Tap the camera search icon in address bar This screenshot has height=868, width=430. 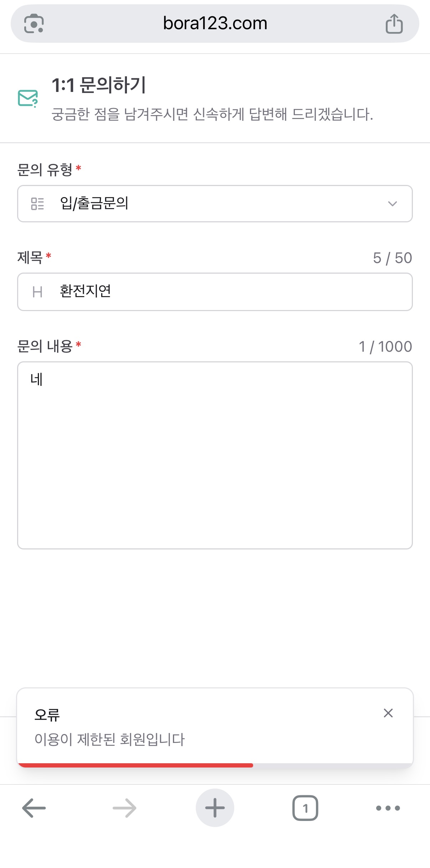tap(34, 24)
